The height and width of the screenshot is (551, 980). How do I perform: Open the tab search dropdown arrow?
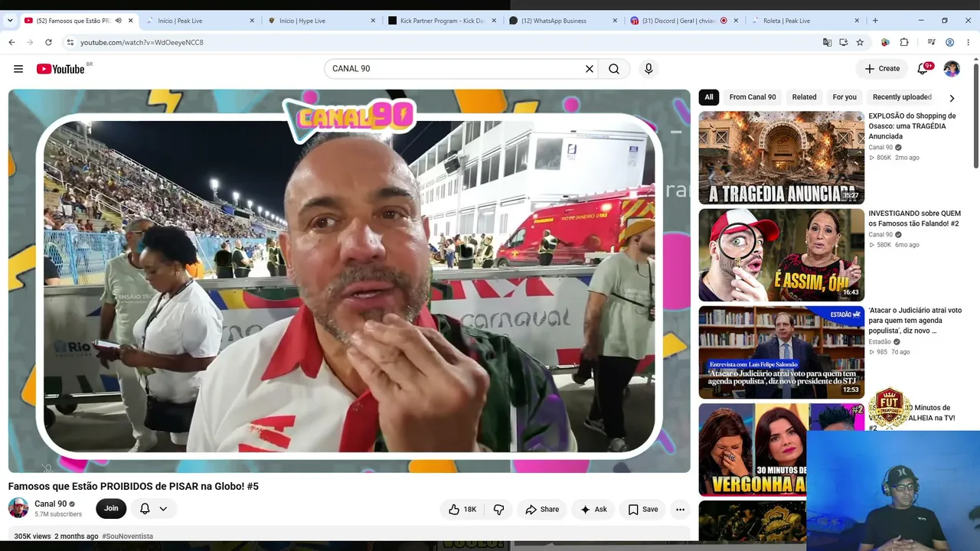click(x=10, y=21)
